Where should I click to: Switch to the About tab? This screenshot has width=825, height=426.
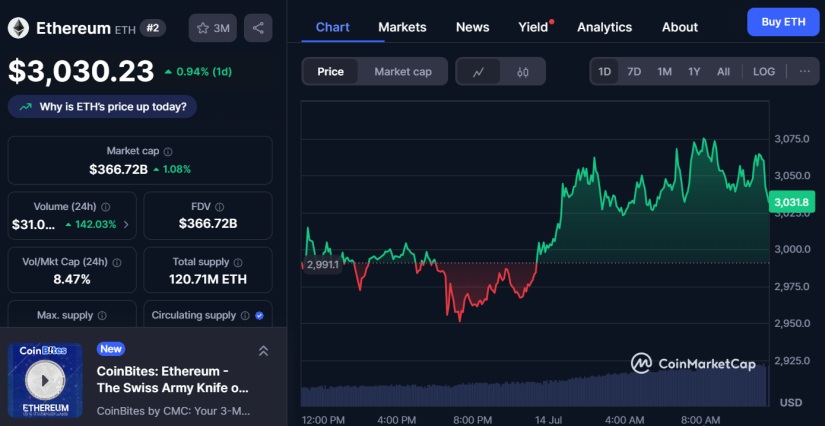[x=680, y=27]
